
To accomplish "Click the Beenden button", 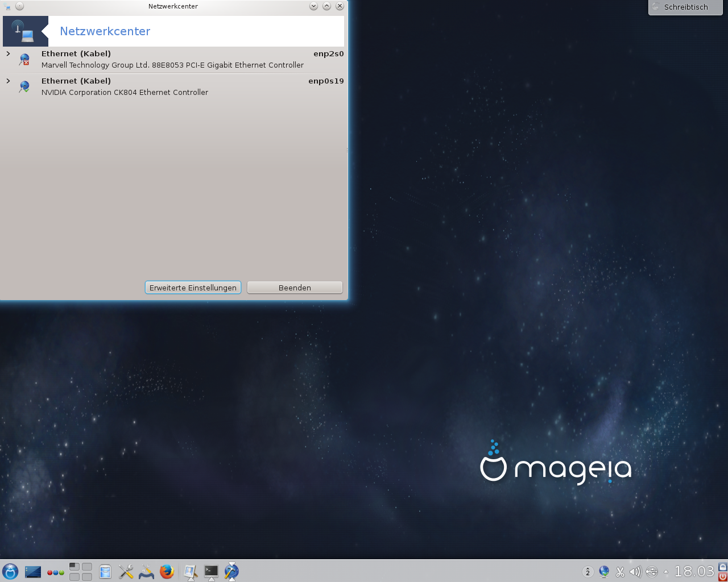I will click(295, 288).
